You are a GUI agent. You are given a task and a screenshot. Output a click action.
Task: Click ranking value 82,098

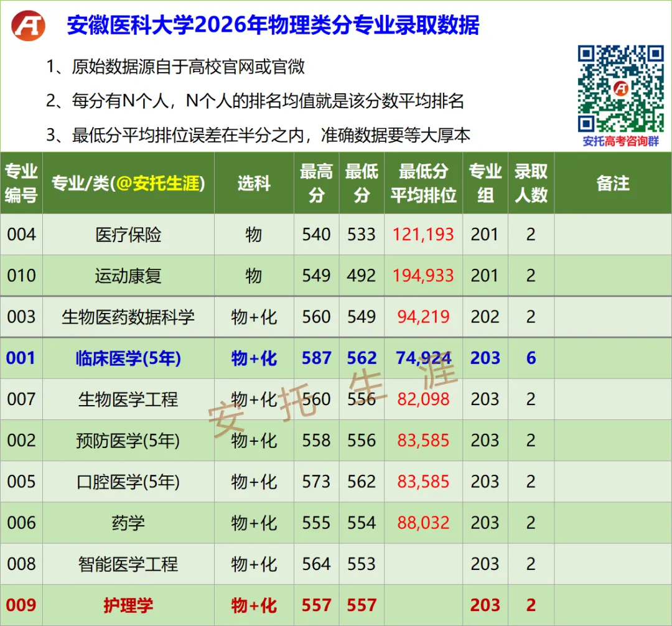(424, 399)
